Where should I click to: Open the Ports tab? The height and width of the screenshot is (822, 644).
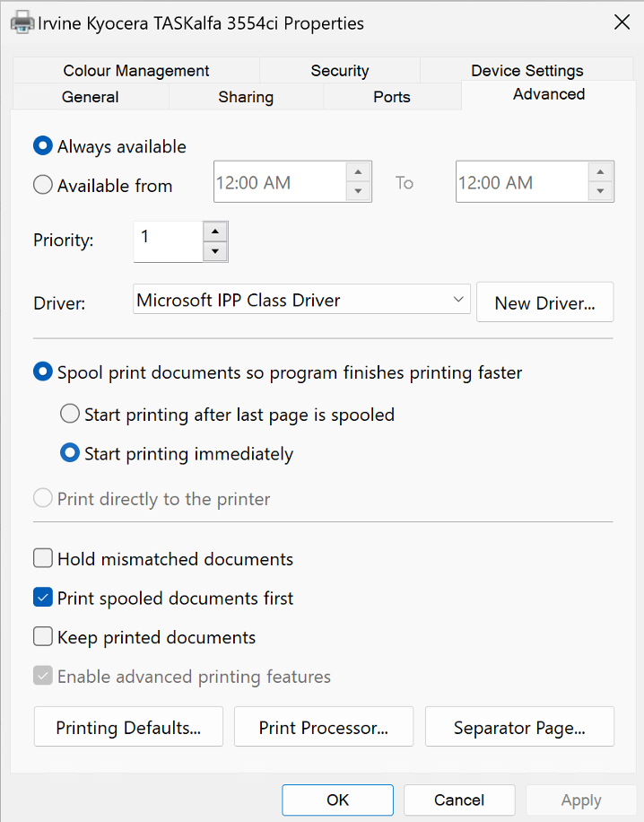[391, 97]
